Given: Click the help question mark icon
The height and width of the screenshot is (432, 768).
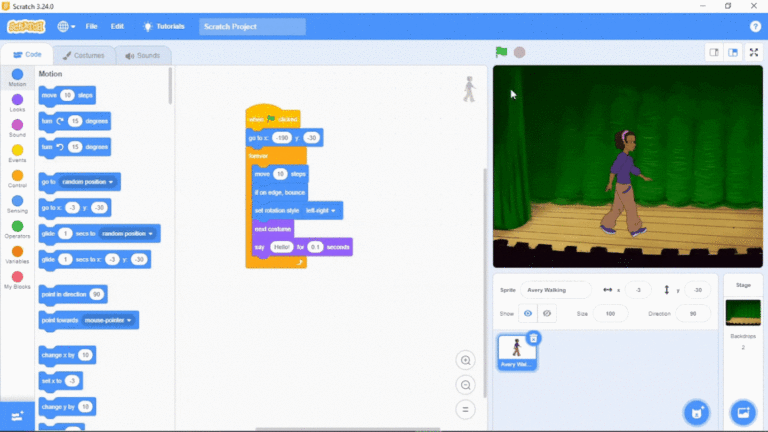Looking at the screenshot, I should (755, 26).
